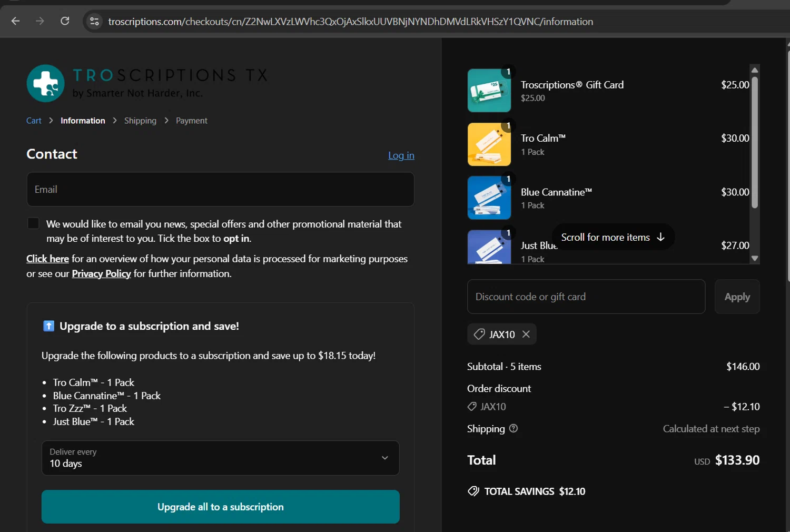
Task: Click order list scrollbar up arrow
Action: pyautogui.click(x=755, y=70)
